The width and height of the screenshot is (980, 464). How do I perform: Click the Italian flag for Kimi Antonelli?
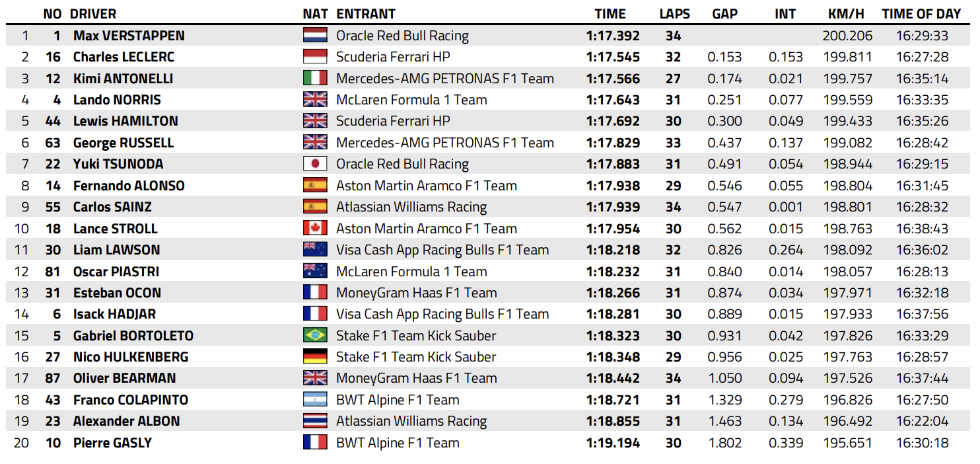click(x=315, y=79)
